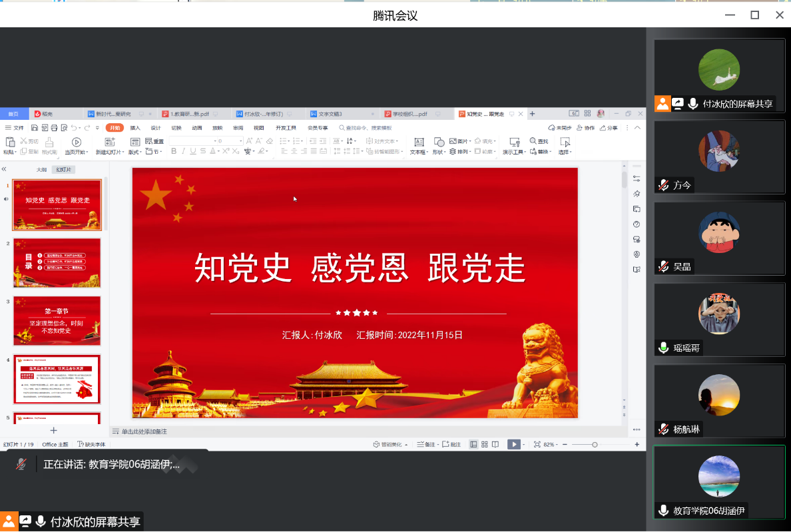Open the Shapes (形状) tool
This screenshot has width=791, height=532.
[x=439, y=142]
